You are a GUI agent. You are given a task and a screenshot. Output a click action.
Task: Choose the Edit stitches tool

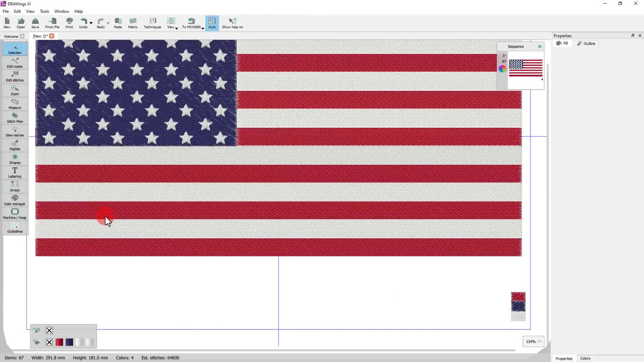[15, 76]
